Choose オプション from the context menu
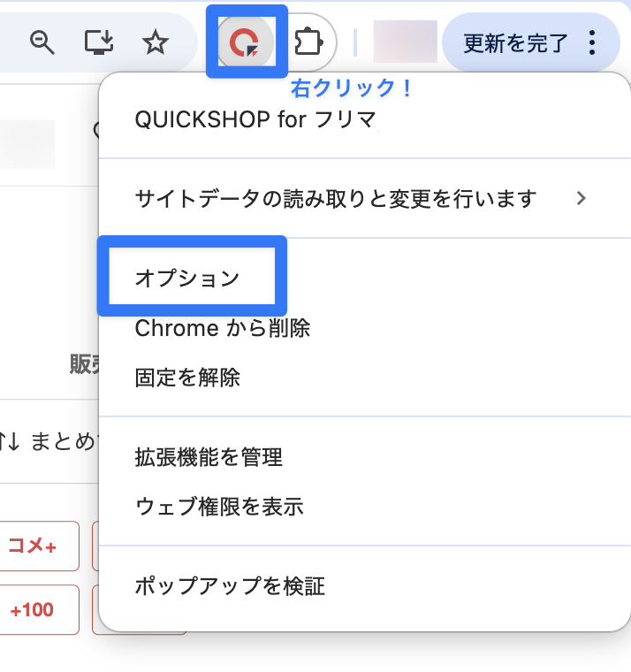Image resolution: width=631 pixels, height=672 pixels. tap(187, 278)
